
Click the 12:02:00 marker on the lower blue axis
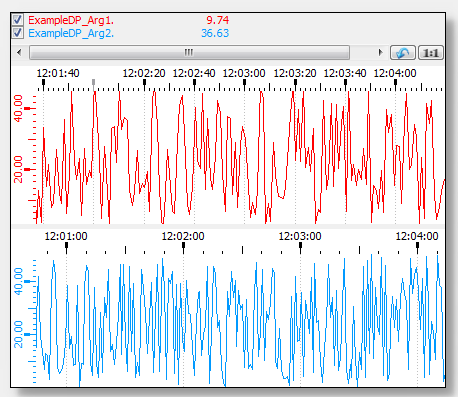(x=183, y=246)
